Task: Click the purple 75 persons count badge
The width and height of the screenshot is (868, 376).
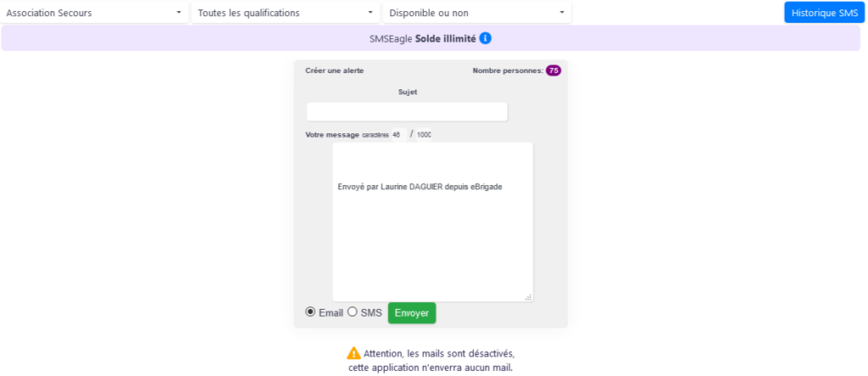Action: (x=554, y=70)
